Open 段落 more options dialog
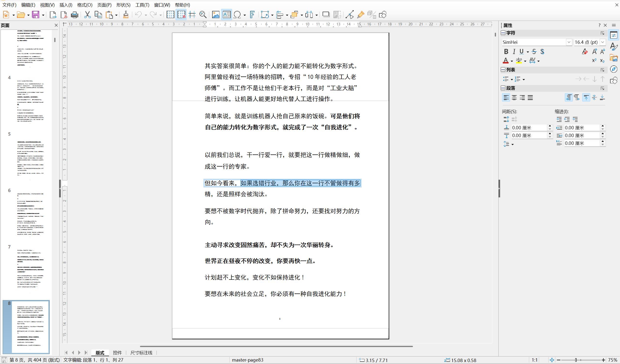Viewport: 620px width, 364px height. coord(603,88)
